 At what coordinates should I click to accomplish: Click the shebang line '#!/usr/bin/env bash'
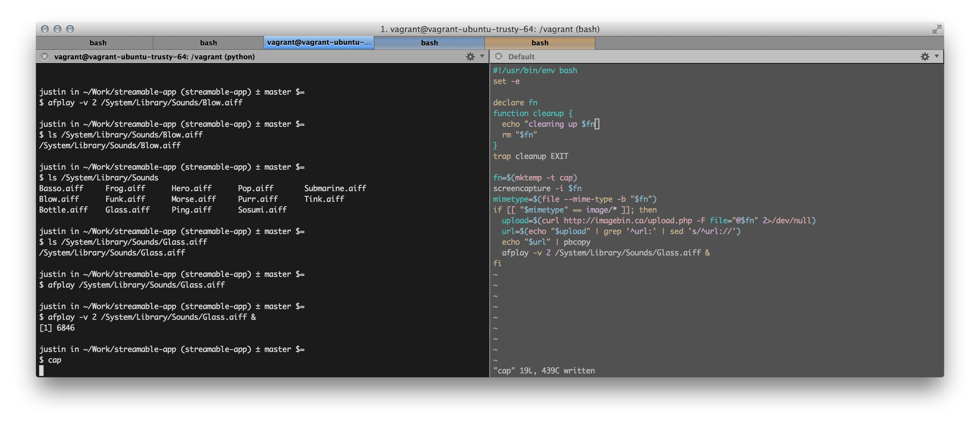pyautogui.click(x=535, y=71)
